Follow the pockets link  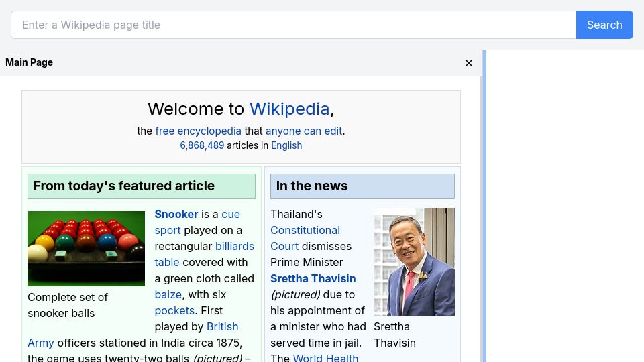click(x=174, y=310)
